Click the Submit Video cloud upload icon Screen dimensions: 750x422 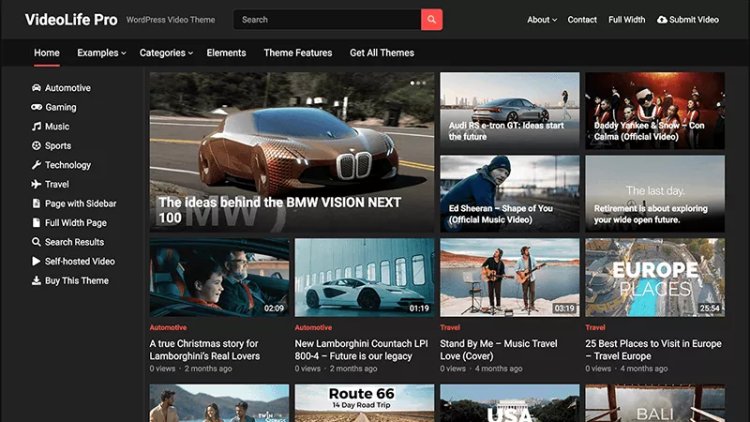[662, 20]
